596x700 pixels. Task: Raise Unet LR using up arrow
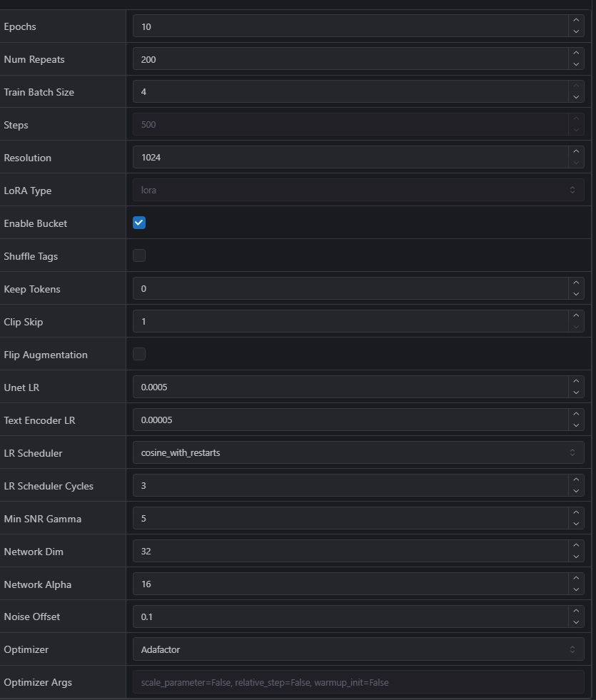click(576, 382)
